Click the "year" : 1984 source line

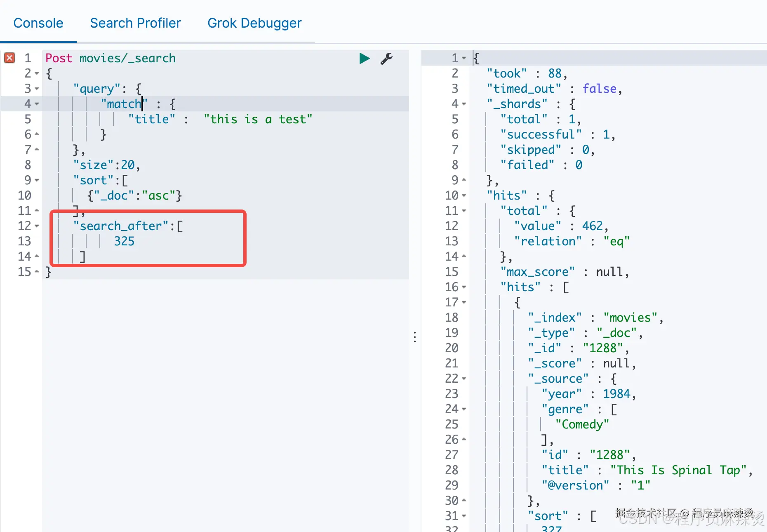click(589, 394)
